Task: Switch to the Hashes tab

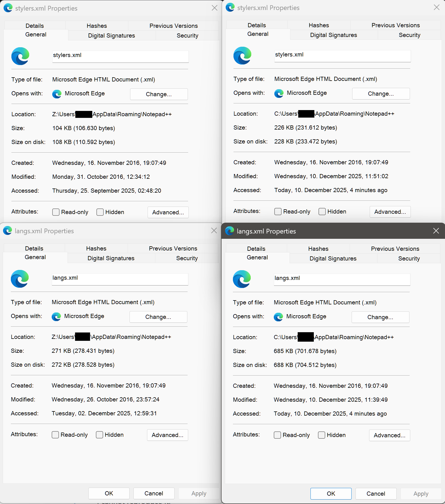Action: (96, 26)
